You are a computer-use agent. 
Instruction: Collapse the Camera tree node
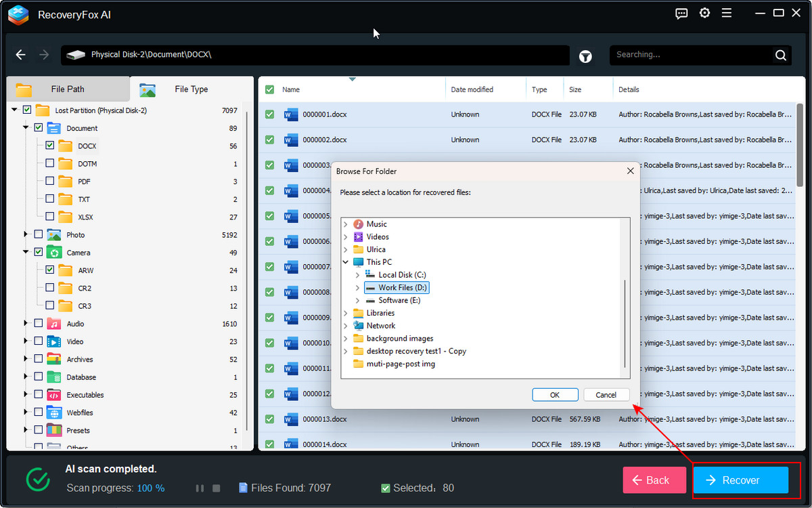[x=26, y=252]
